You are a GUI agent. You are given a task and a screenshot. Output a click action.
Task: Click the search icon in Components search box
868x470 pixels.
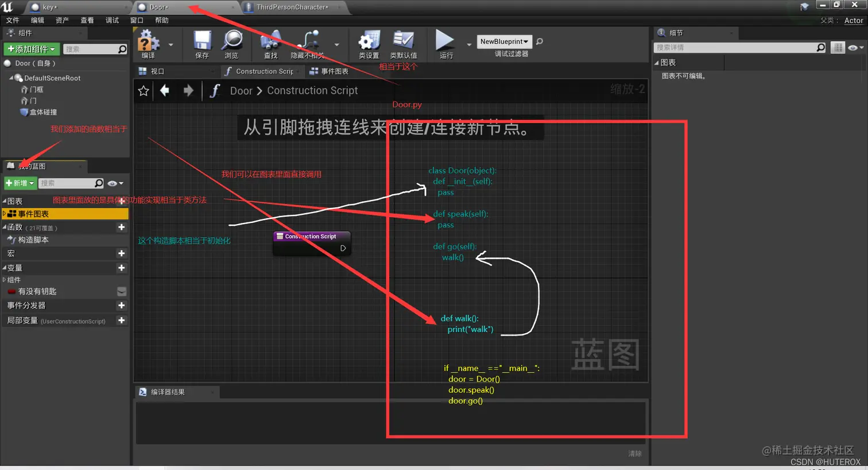pos(122,49)
